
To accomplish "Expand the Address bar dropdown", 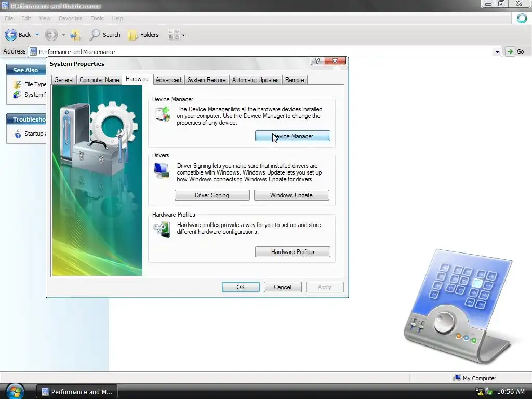I will point(497,51).
